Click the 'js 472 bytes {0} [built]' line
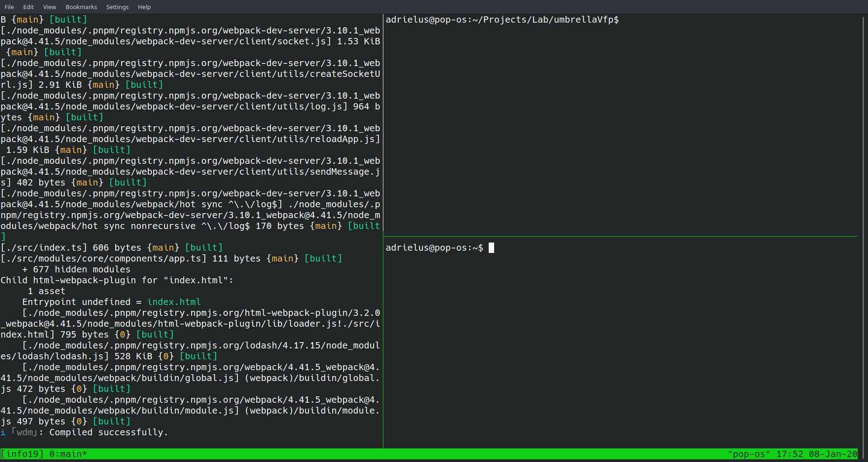The width and height of the screenshot is (868, 462). [66, 389]
